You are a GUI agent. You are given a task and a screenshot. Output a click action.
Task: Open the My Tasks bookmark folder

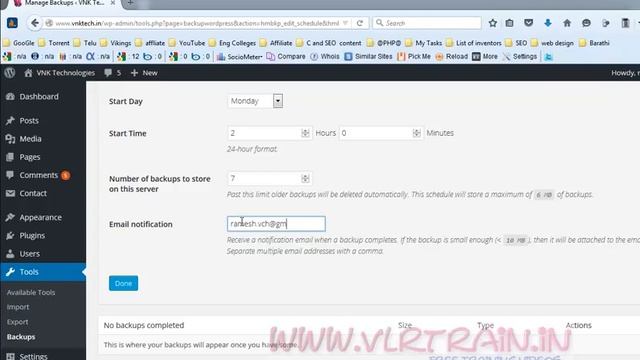point(424,43)
